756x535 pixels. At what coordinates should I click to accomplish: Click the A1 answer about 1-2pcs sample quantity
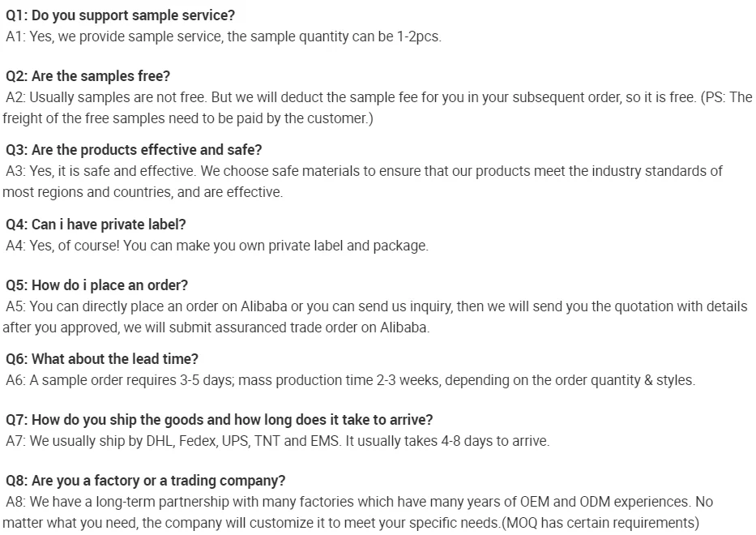coord(224,37)
